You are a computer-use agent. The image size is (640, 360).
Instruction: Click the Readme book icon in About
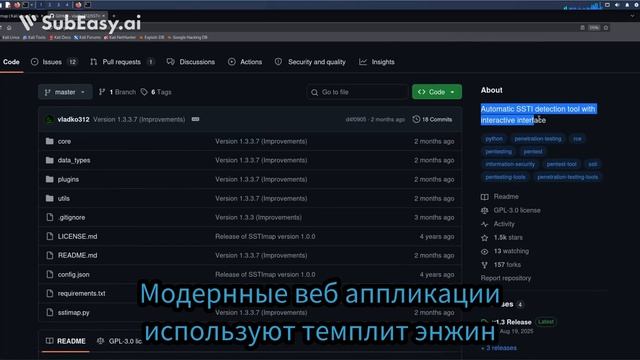pyautogui.click(x=484, y=197)
